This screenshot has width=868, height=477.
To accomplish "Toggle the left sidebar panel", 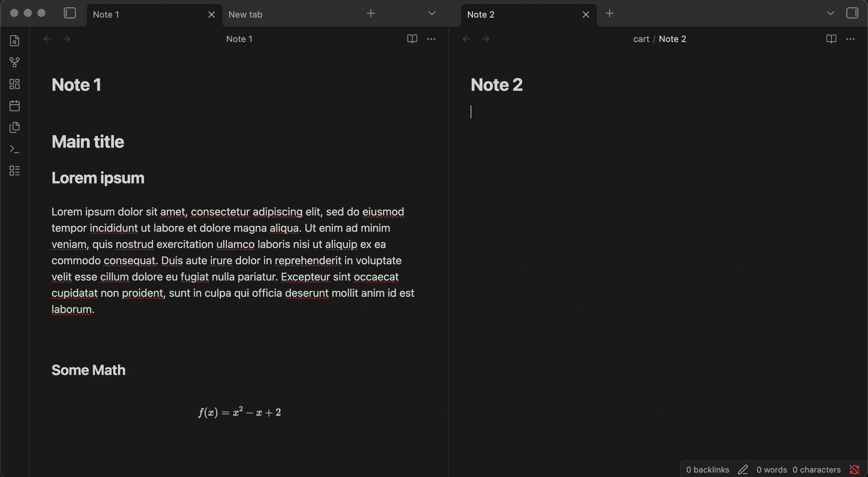I will pos(70,14).
